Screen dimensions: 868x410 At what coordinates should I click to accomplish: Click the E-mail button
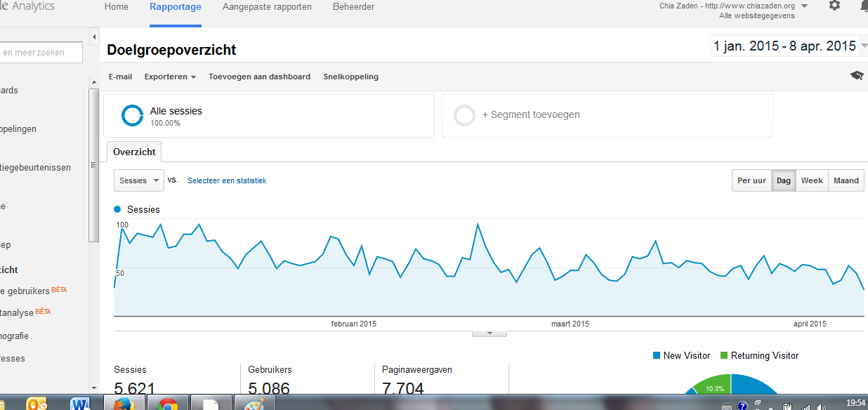[x=120, y=77]
